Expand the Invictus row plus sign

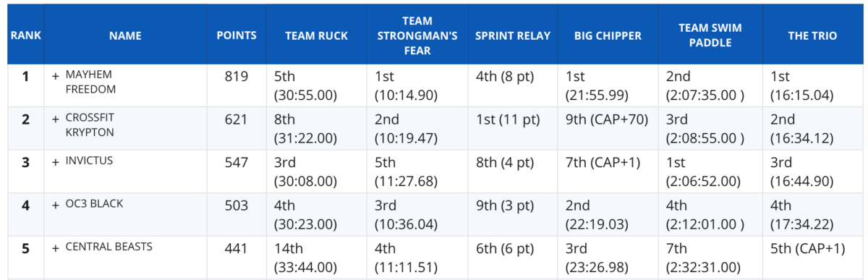tap(55, 161)
